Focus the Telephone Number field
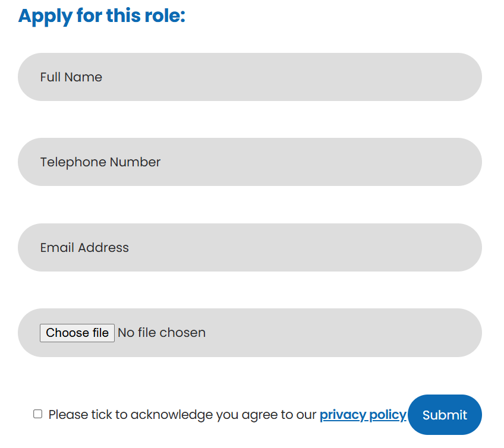Screen dimensions: 504x448 click(250, 162)
